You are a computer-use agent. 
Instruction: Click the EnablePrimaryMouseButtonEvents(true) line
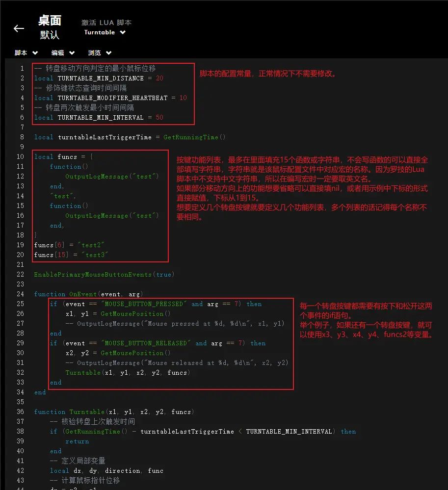(104, 274)
